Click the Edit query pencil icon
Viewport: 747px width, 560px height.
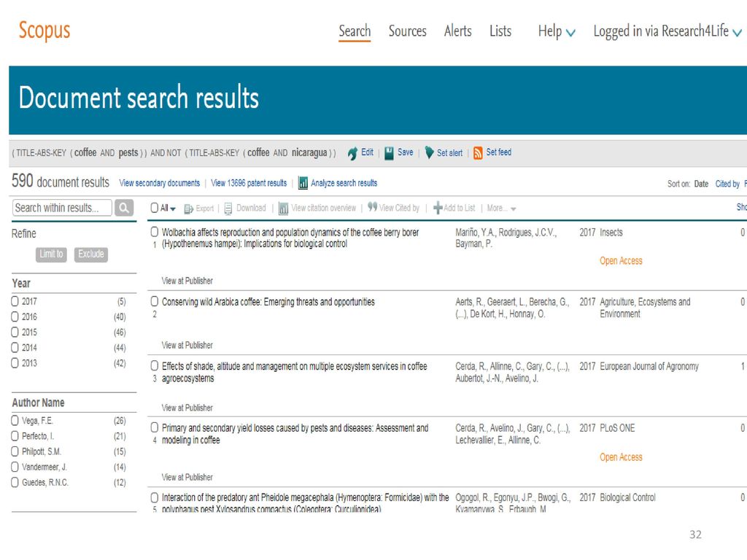point(352,153)
